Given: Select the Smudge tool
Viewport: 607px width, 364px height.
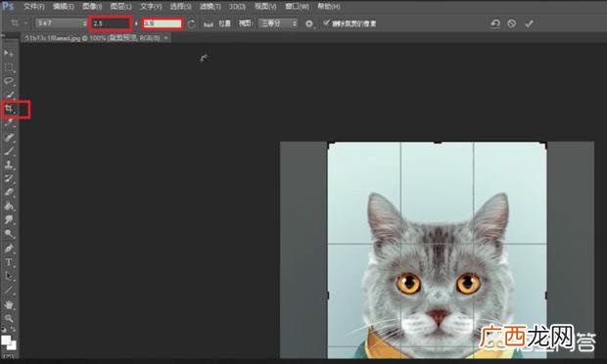Looking at the screenshot, I should point(9,220).
